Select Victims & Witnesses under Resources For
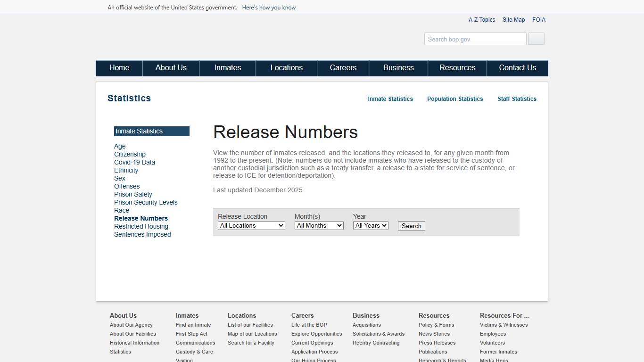The height and width of the screenshot is (362, 644). click(504, 325)
